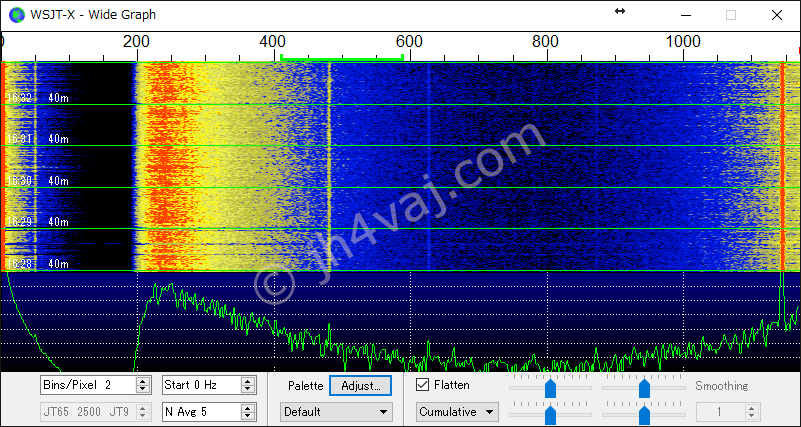
Task: Decrease the Bins/Pixel value with down arrow
Action: click(x=143, y=389)
